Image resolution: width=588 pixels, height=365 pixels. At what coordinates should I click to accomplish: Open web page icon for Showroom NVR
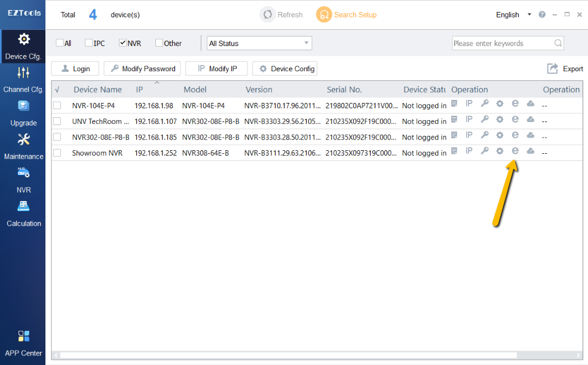point(515,151)
